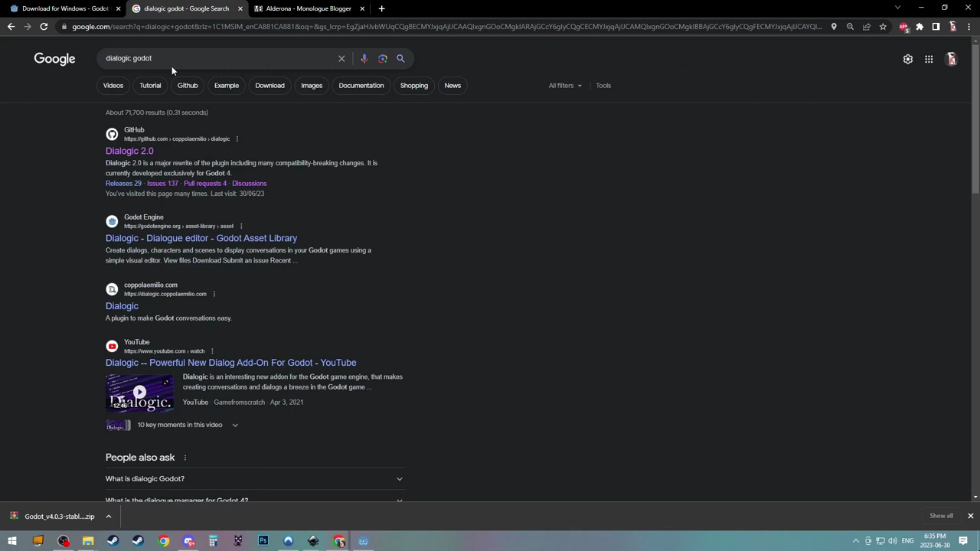Click the zoom magnifier icon in address bar

(x=850, y=27)
